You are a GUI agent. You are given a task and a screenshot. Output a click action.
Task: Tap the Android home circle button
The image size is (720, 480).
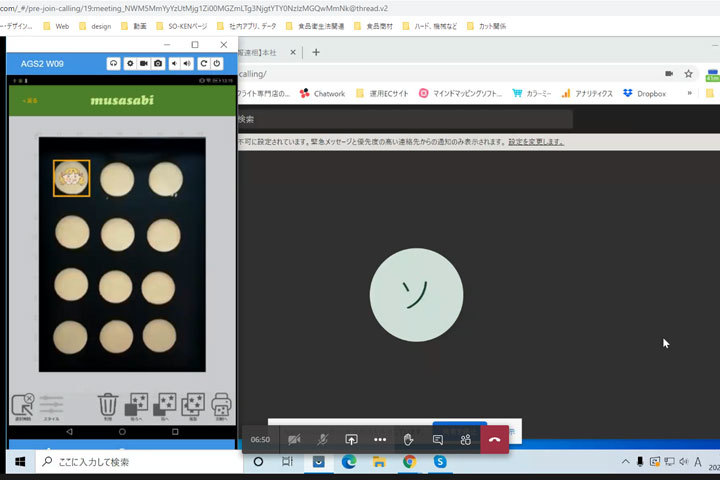122,432
